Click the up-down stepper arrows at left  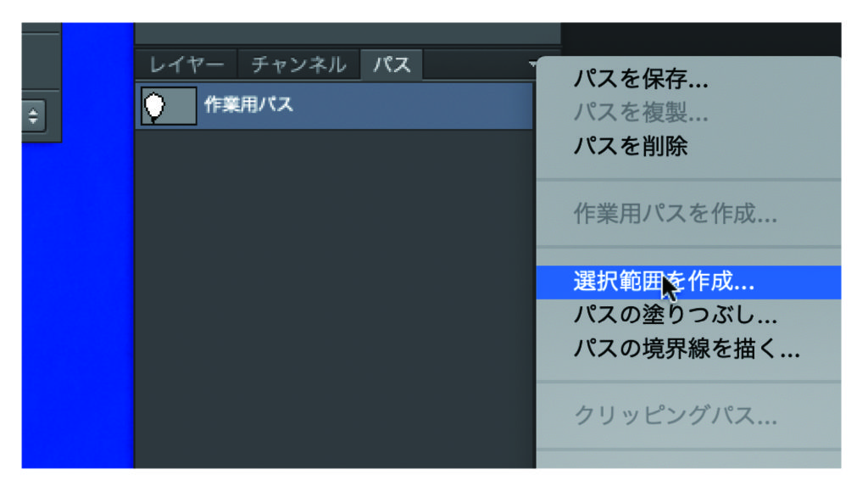pos(33,116)
